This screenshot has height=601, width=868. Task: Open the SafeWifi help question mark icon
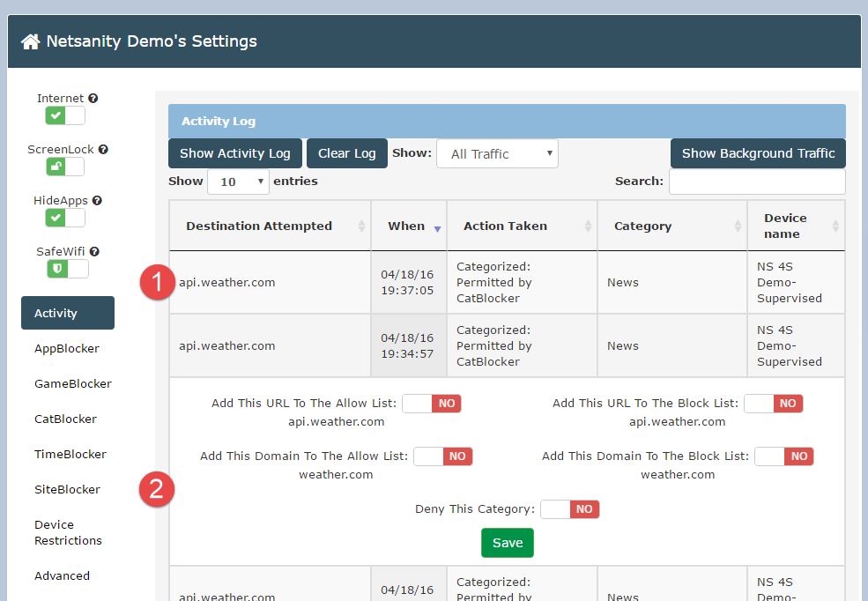tap(94, 251)
